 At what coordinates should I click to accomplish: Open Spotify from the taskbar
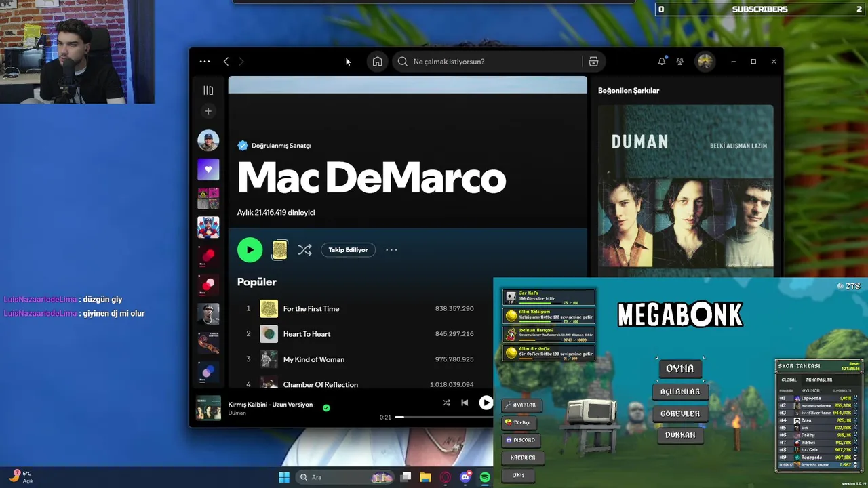[x=486, y=477]
